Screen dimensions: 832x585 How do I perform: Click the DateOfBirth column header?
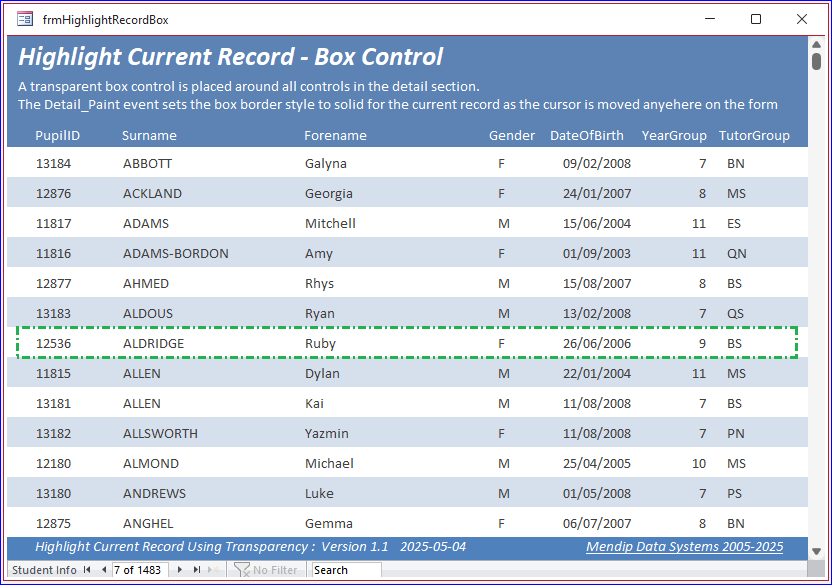pyautogui.click(x=587, y=135)
